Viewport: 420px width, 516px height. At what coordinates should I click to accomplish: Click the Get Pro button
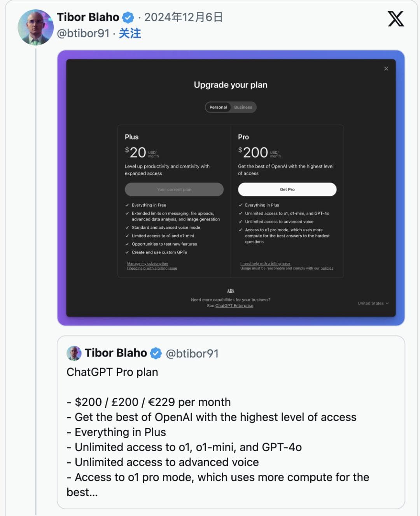[x=287, y=189]
